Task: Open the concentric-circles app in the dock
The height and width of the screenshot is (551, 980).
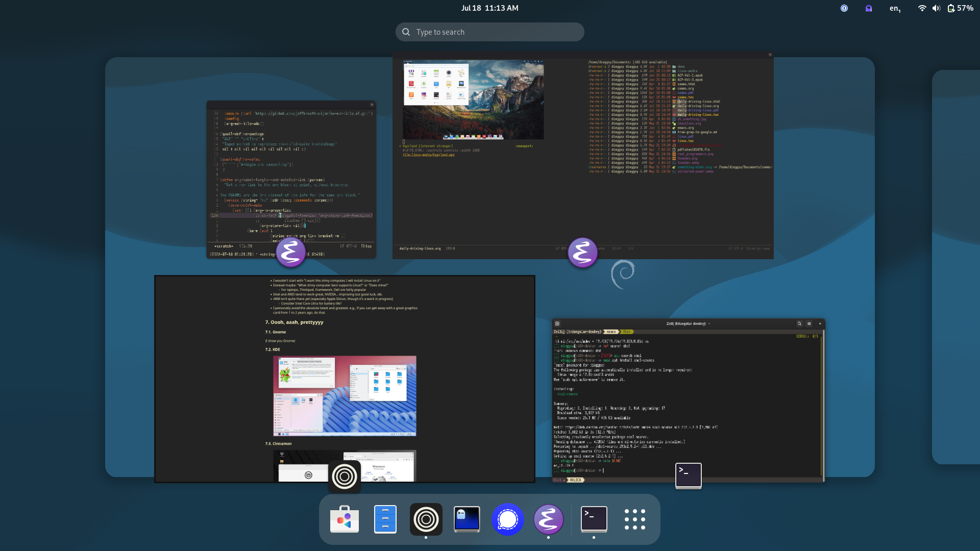Action: pos(426,519)
